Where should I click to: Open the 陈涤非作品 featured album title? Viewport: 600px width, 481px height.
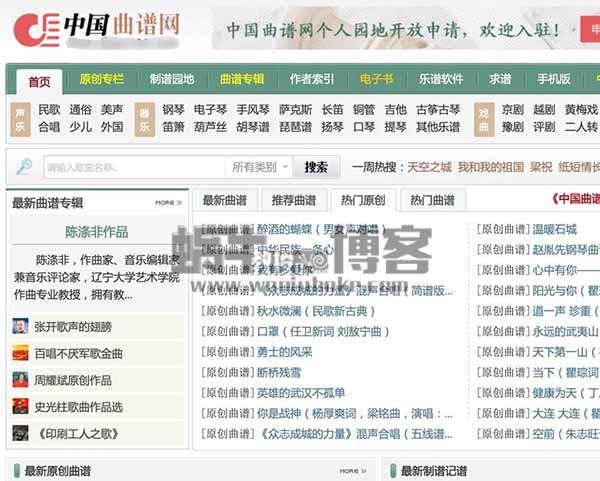tap(96, 232)
